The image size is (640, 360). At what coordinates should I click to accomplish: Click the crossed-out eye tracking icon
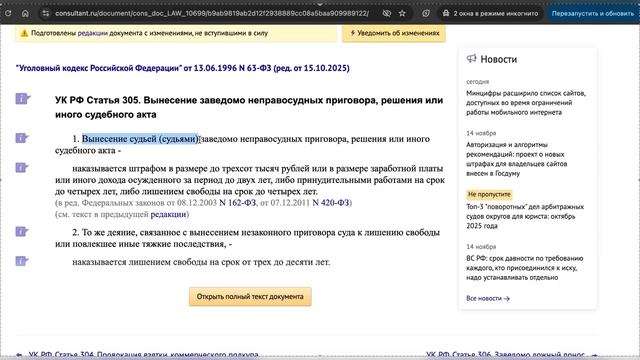(x=387, y=13)
